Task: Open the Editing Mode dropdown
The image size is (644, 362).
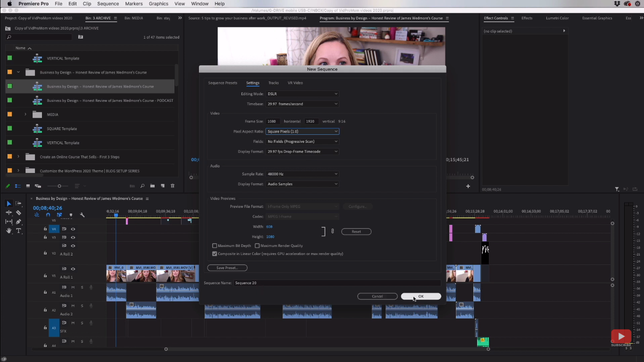Action: [x=302, y=94]
